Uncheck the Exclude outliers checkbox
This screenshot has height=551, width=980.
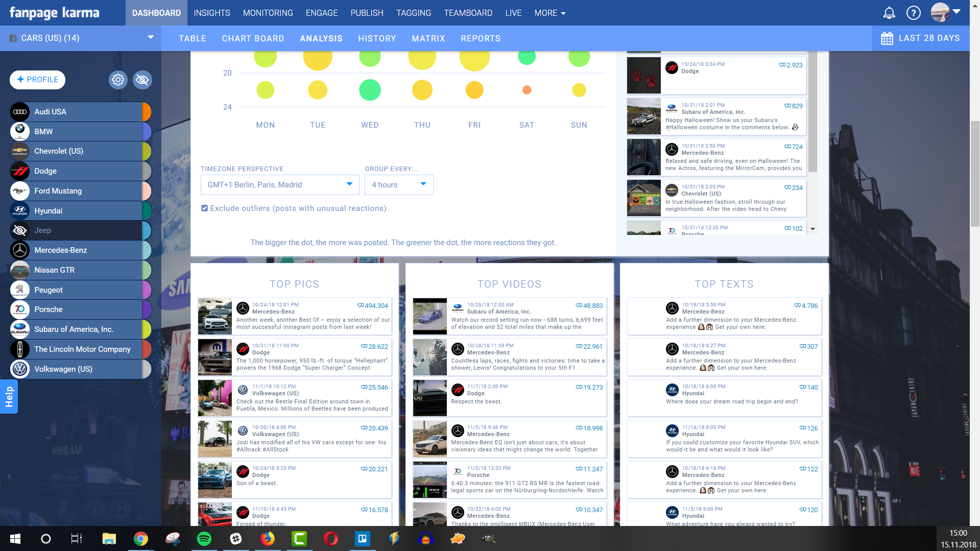point(204,208)
